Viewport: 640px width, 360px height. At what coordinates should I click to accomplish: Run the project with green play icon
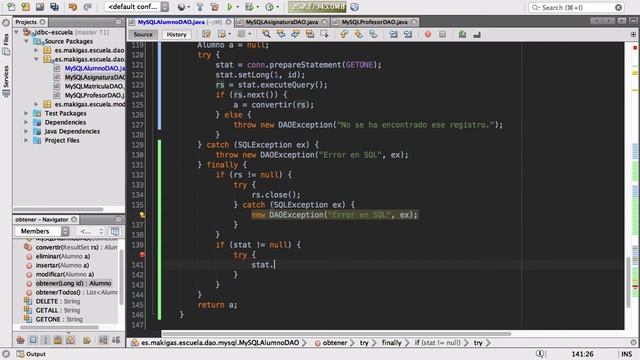pos(230,7)
